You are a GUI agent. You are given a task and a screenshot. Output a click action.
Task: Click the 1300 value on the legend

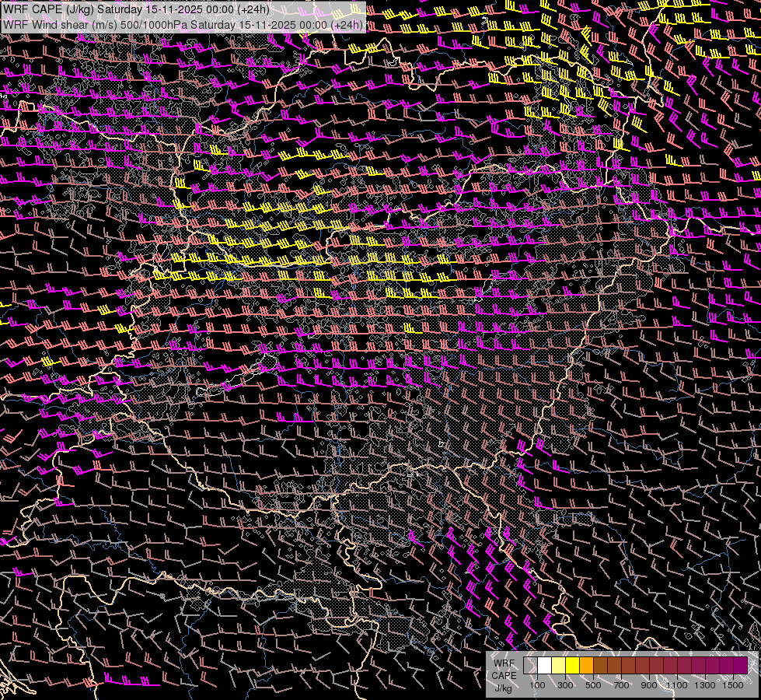click(x=705, y=685)
